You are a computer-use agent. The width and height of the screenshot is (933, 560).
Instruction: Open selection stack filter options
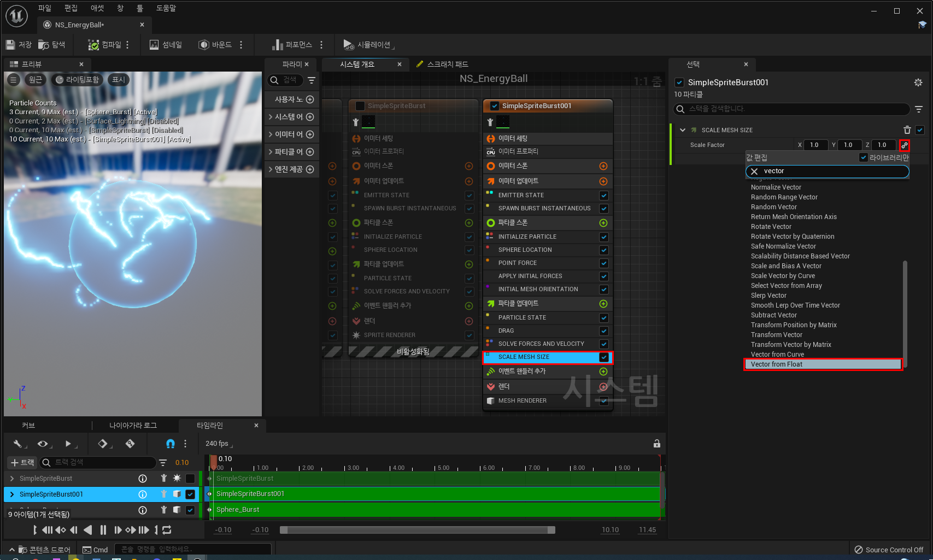tap(919, 109)
